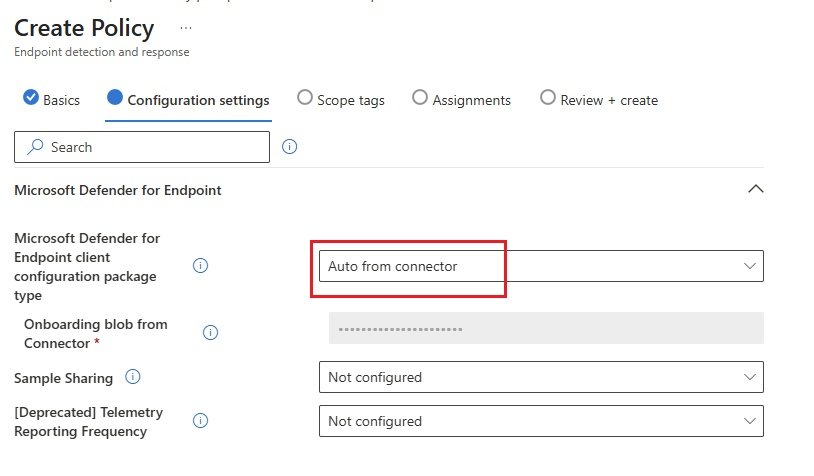
Task: Click the Onboarding blob from Connector label
Action: [96, 334]
